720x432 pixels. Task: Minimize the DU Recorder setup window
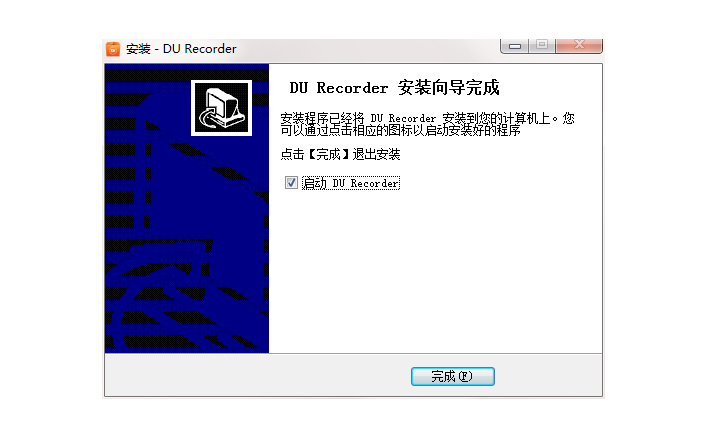click(x=515, y=45)
